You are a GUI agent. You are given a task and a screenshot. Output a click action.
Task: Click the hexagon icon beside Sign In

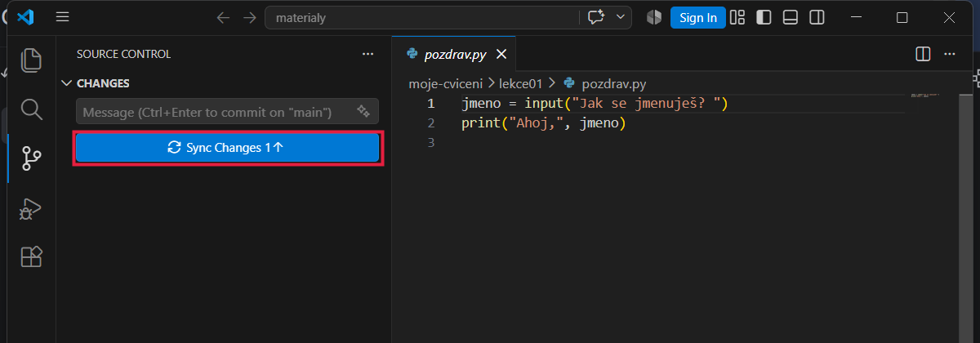point(654,17)
